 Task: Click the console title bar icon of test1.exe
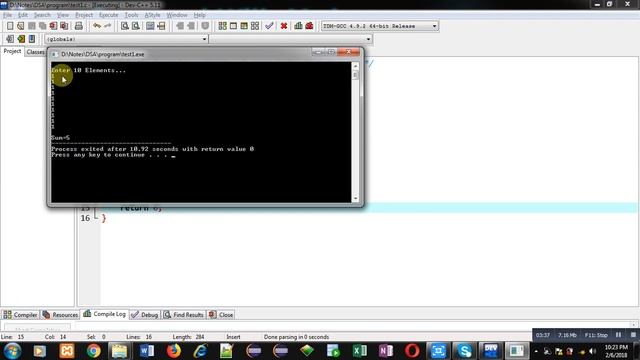[55, 54]
